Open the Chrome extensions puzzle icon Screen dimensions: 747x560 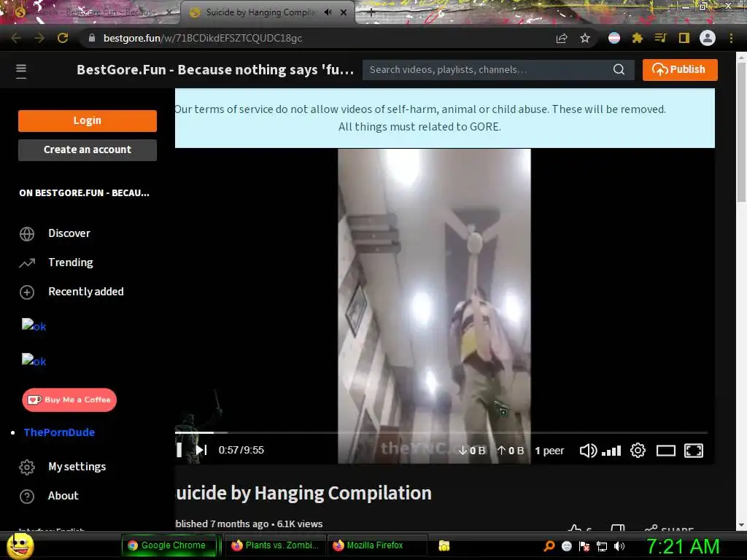point(637,38)
